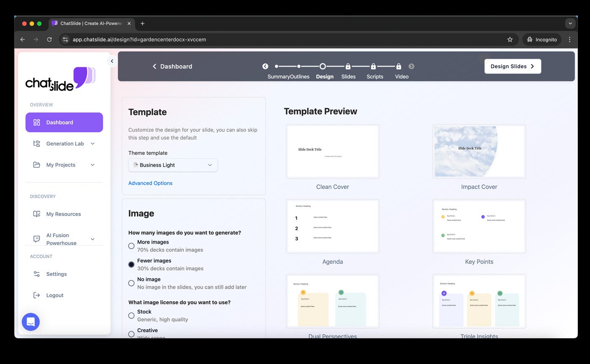This screenshot has height=364, width=590.
Task: Close the ChatSlide browser tab
Action: pos(129,24)
